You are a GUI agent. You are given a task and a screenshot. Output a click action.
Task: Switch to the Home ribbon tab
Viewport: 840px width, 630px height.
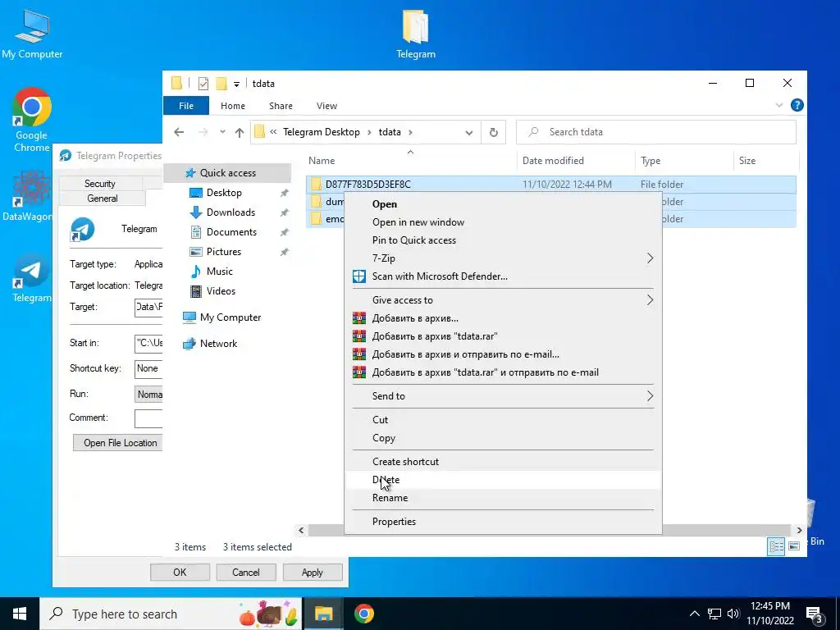pyautogui.click(x=232, y=106)
